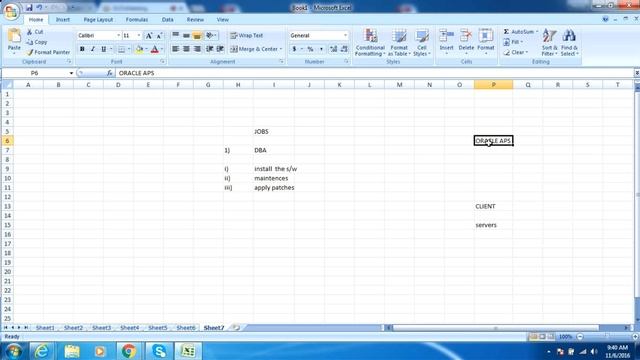Switch to the View tab
The image size is (640, 360).
click(222, 20)
